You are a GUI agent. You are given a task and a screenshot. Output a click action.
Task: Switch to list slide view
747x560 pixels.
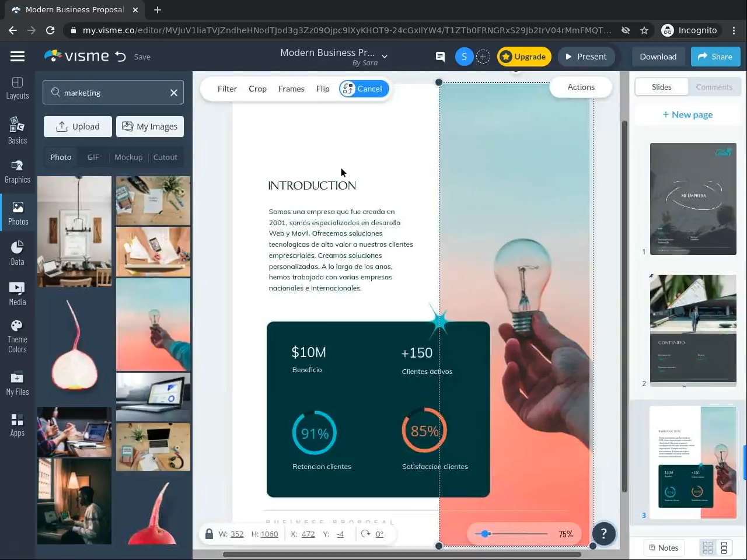click(724, 548)
